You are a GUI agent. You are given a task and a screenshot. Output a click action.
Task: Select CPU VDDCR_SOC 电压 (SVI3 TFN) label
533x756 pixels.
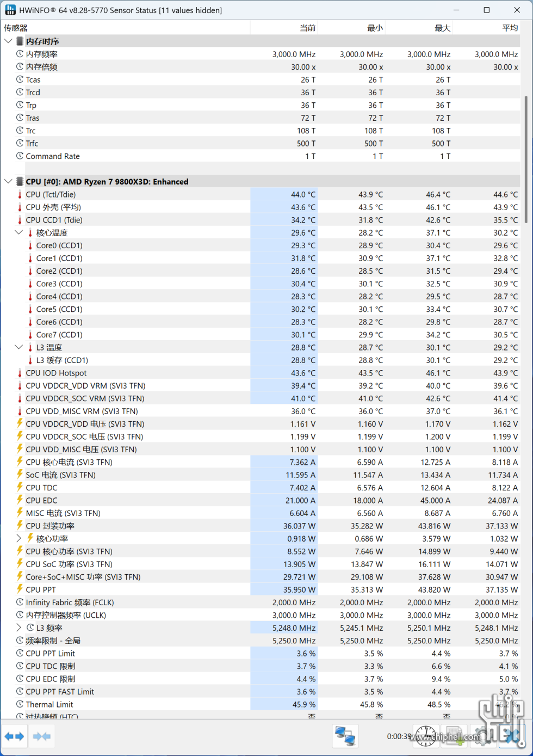pos(84,437)
